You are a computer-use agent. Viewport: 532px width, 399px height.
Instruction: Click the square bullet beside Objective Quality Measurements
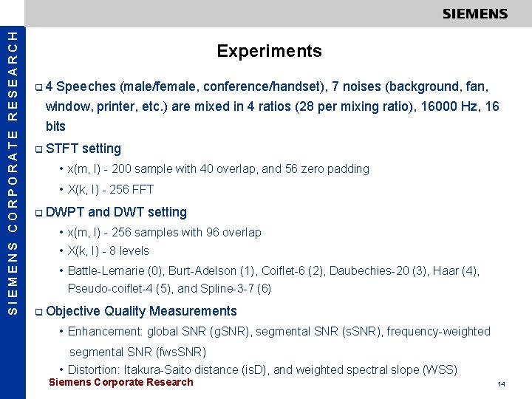[39, 312]
